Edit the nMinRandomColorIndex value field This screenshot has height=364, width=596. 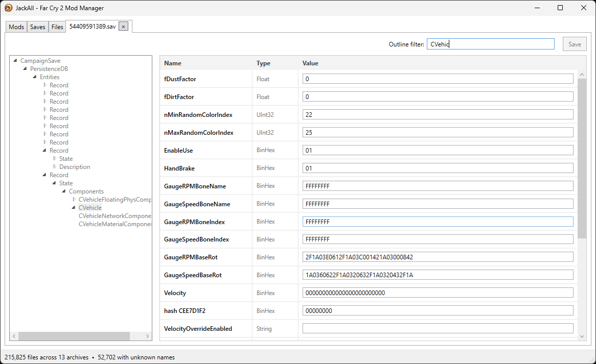(438, 115)
